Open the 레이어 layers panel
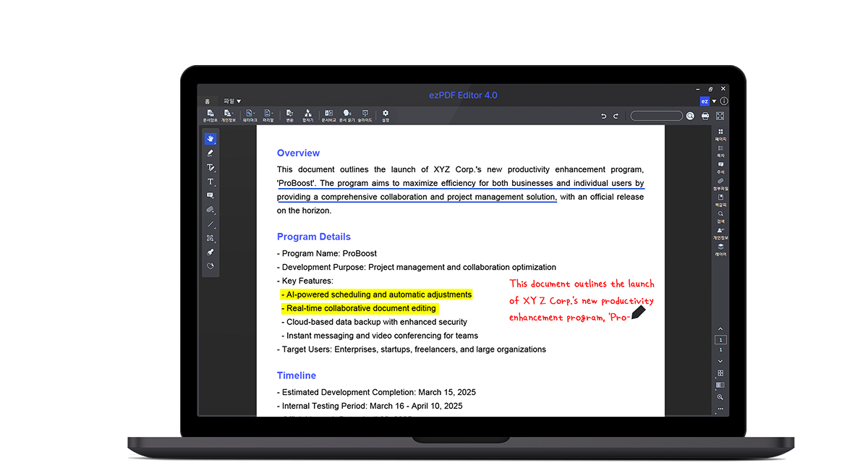 pos(720,250)
